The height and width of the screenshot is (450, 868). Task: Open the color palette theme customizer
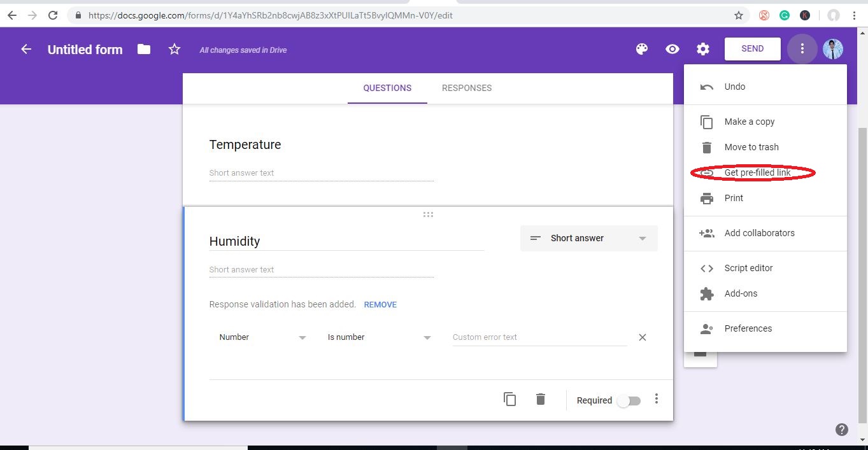pos(642,49)
